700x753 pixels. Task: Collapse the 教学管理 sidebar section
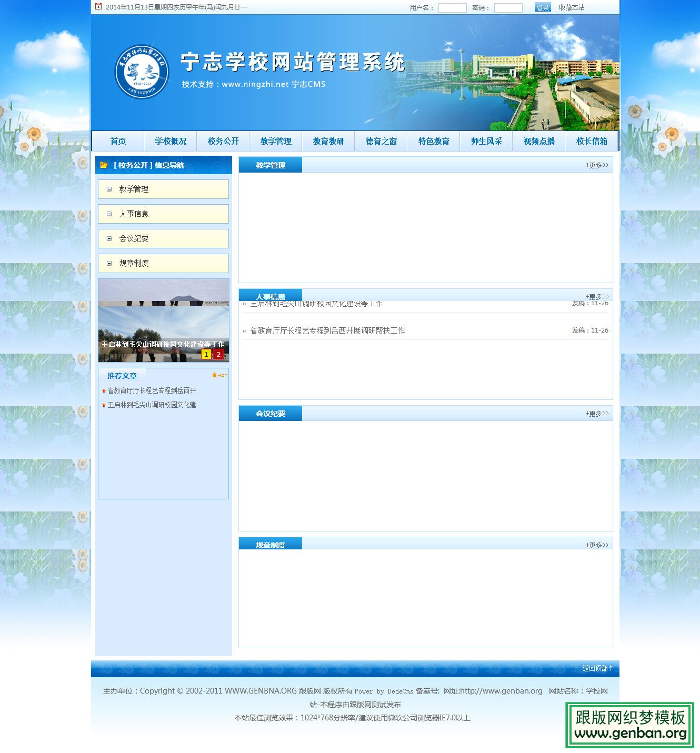pos(109,189)
